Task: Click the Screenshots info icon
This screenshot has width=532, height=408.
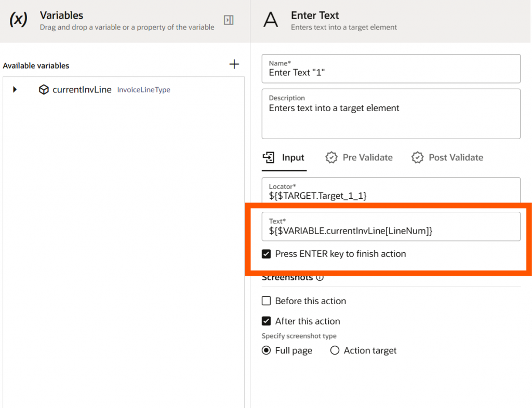Action: [320, 278]
